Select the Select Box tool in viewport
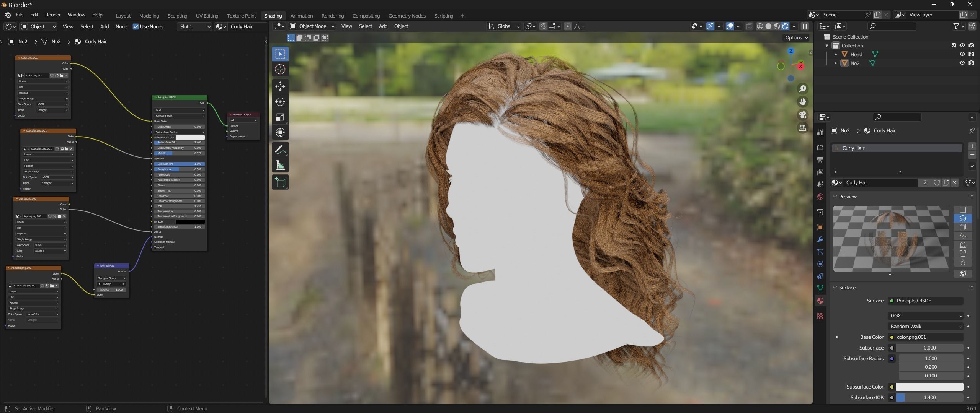980x413 pixels. tap(280, 54)
